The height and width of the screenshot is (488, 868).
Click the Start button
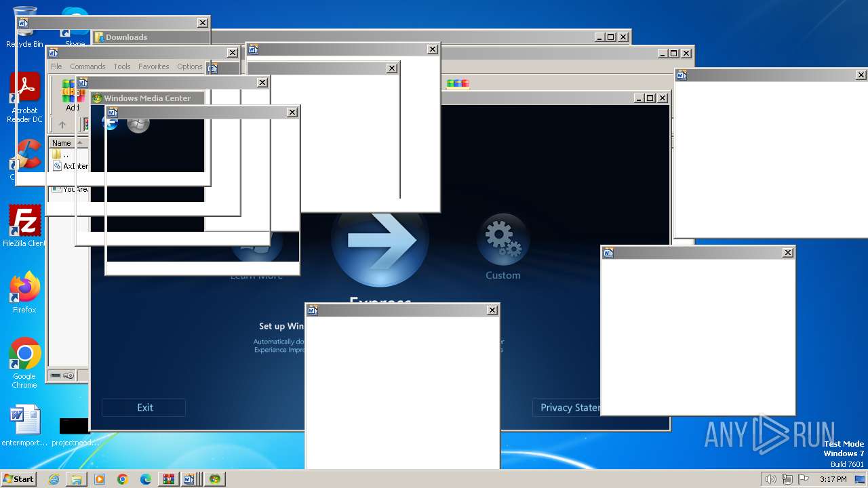pyautogui.click(x=18, y=479)
